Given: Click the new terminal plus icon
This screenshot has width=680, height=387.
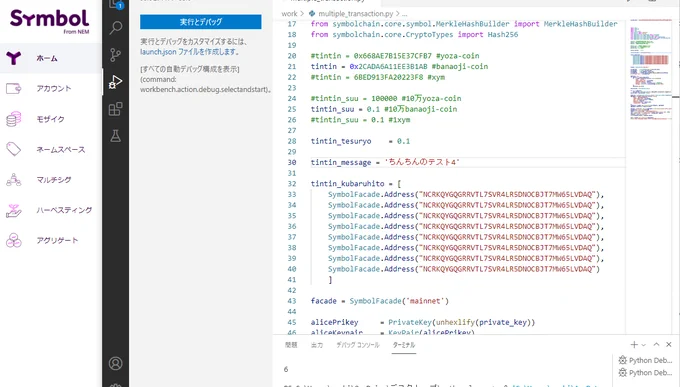Looking at the screenshot, I should click(x=634, y=344).
